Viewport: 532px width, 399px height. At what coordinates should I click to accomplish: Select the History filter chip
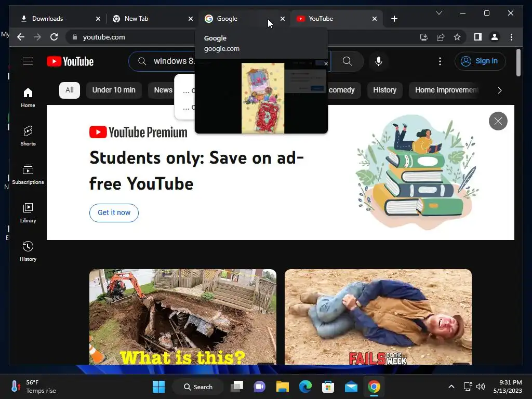point(385,90)
